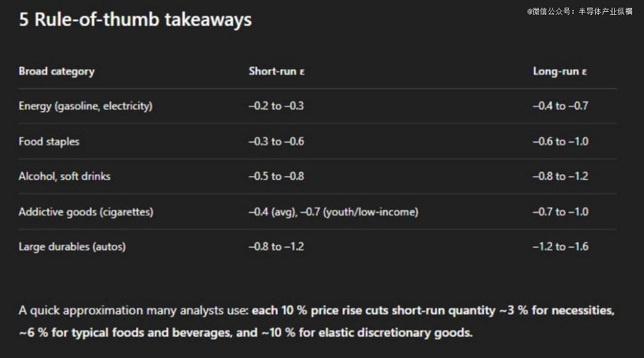Click Food staples short-run value −0.3 to −0.6
This screenshot has width=644, height=358.
(x=276, y=141)
